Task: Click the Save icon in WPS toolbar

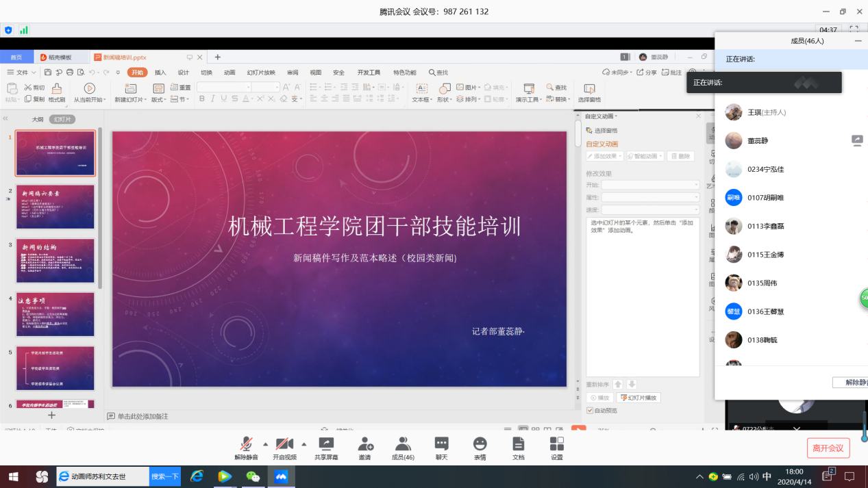Action: 48,73
